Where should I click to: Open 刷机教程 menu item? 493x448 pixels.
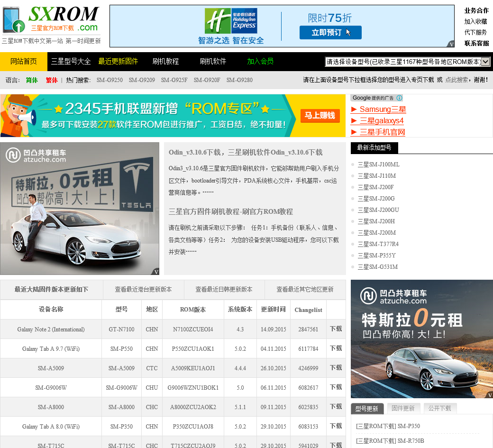pos(166,61)
